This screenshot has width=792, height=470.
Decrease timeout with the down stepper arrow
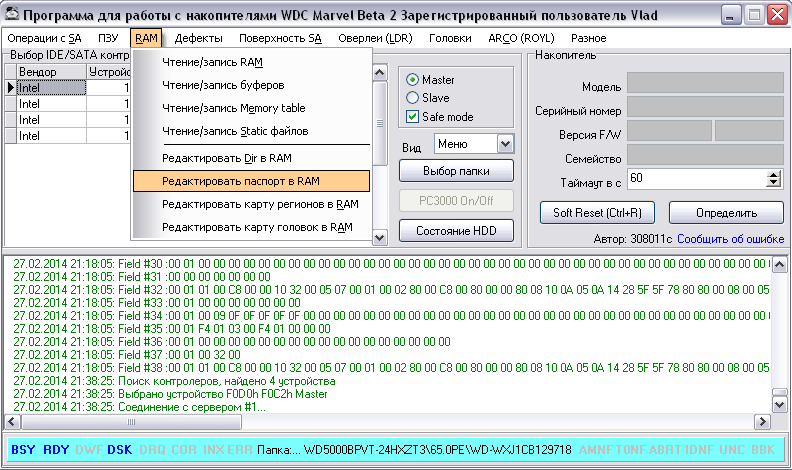pos(773,183)
